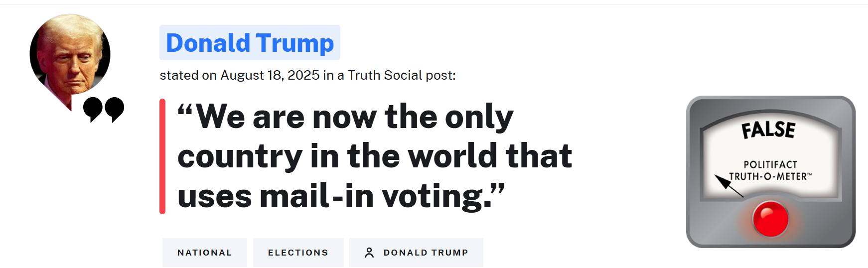Open the DONALD TRUMP person tag
Image resolution: width=868 pixels, height=268 pixels.
point(426,253)
